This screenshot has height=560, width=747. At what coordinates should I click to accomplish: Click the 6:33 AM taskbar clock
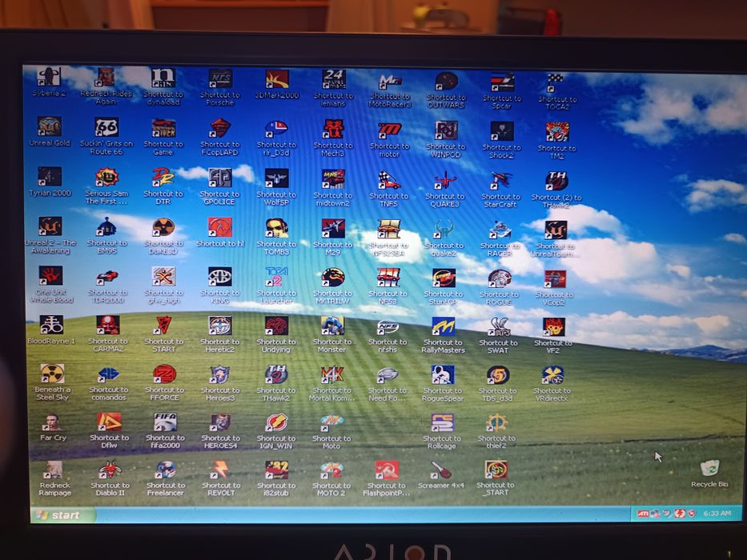click(717, 514)
